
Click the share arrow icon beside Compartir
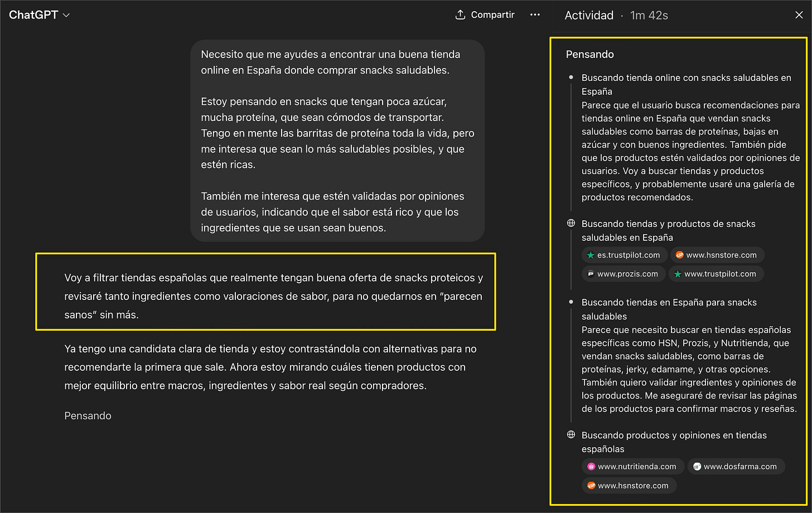coord(460,14)
